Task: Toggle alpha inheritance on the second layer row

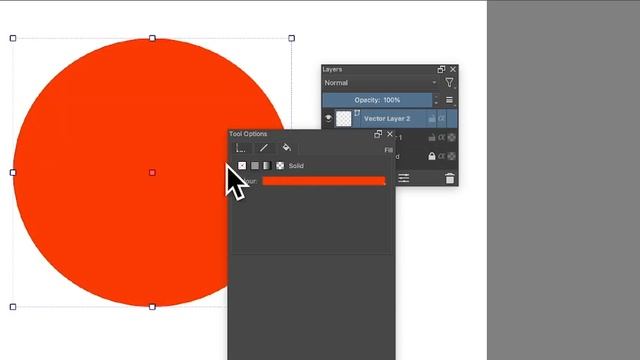Action: click(x=451, y=138)
